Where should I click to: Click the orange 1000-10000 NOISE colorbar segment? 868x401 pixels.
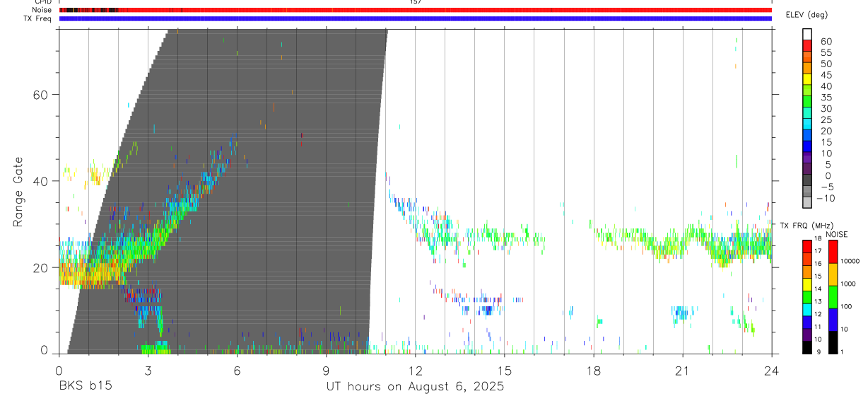pos(833,274)
